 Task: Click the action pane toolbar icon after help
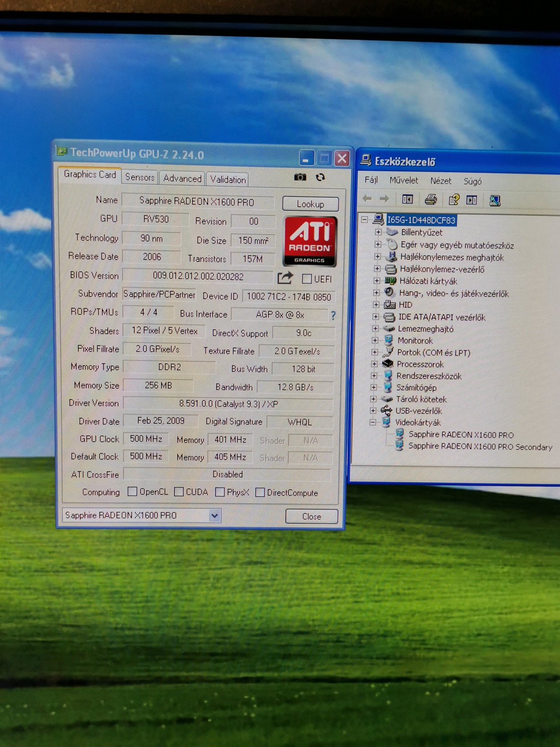472,200
